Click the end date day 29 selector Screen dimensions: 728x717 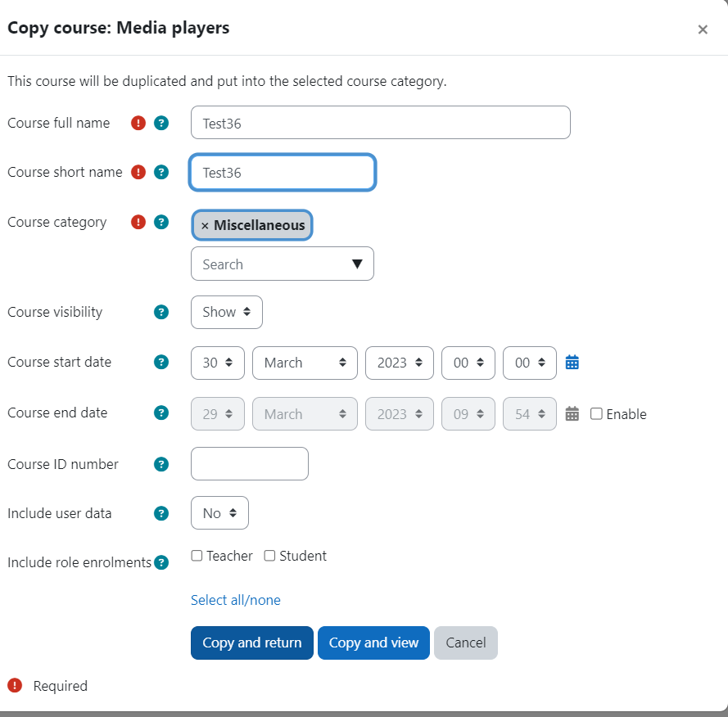pos(217,413)
